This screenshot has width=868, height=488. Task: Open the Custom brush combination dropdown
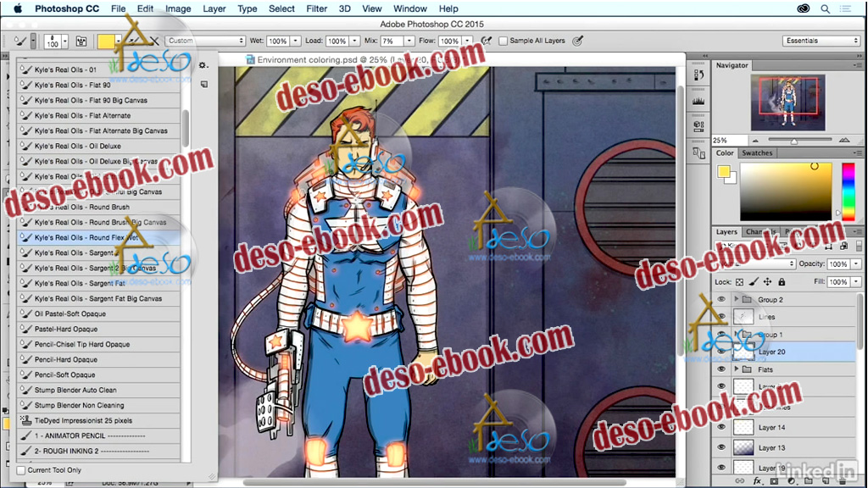point(205,41)
